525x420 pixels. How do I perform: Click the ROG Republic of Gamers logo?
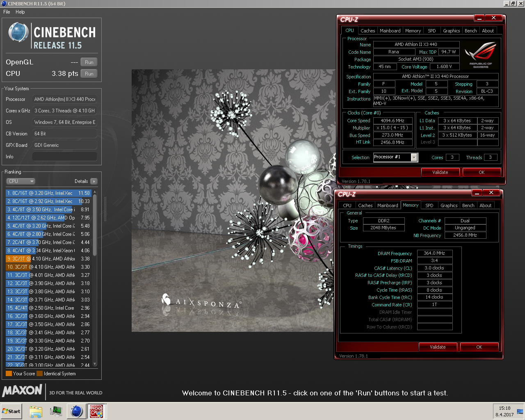point(481,55)
